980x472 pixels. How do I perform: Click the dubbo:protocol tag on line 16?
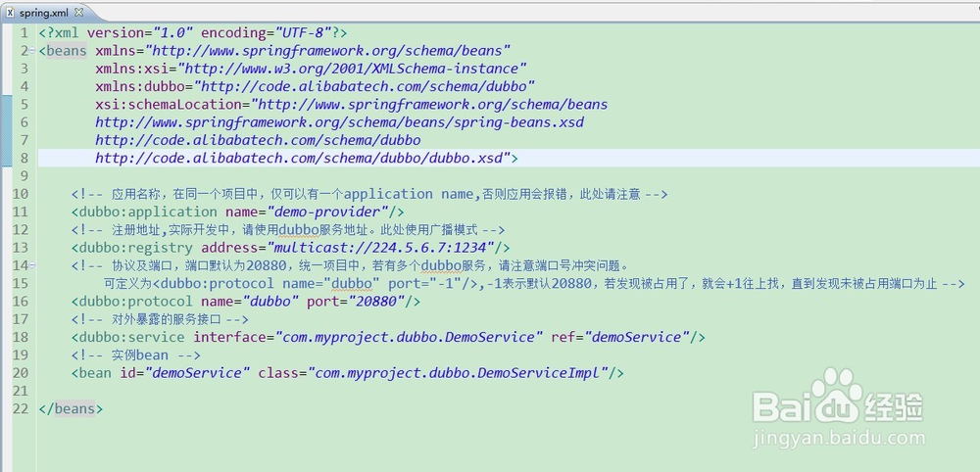132,302
